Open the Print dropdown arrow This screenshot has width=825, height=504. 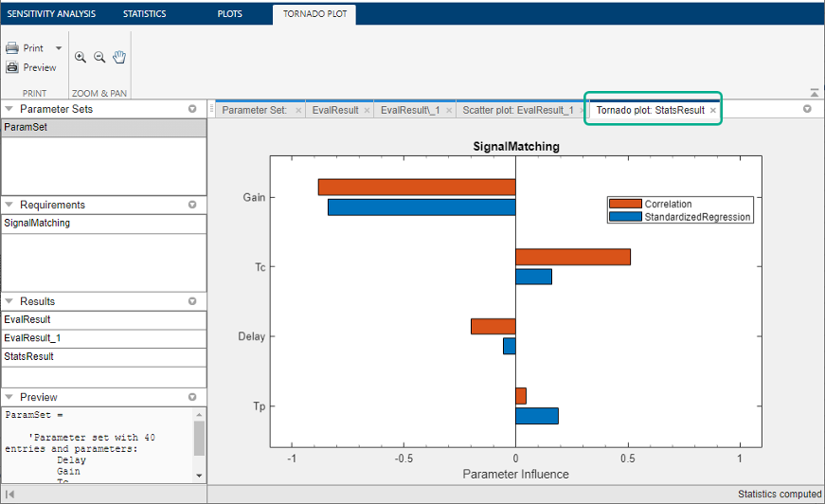(x=59, y=48)
